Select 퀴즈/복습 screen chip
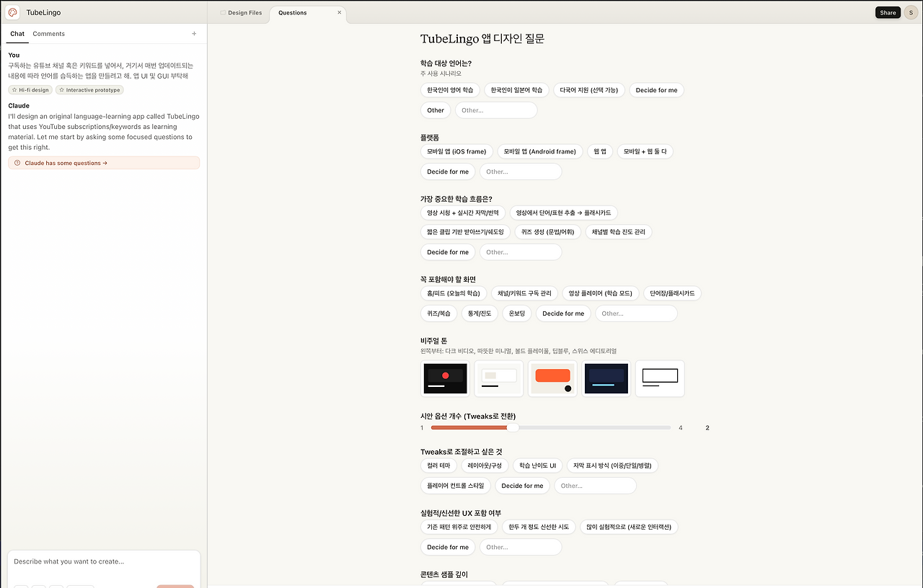Viewport: 923px width, 588px height. 439,313
